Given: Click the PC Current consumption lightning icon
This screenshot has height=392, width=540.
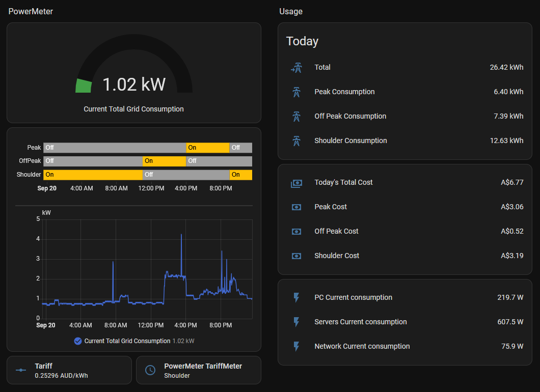Looking at the screenshot, I should coord(296,297).
